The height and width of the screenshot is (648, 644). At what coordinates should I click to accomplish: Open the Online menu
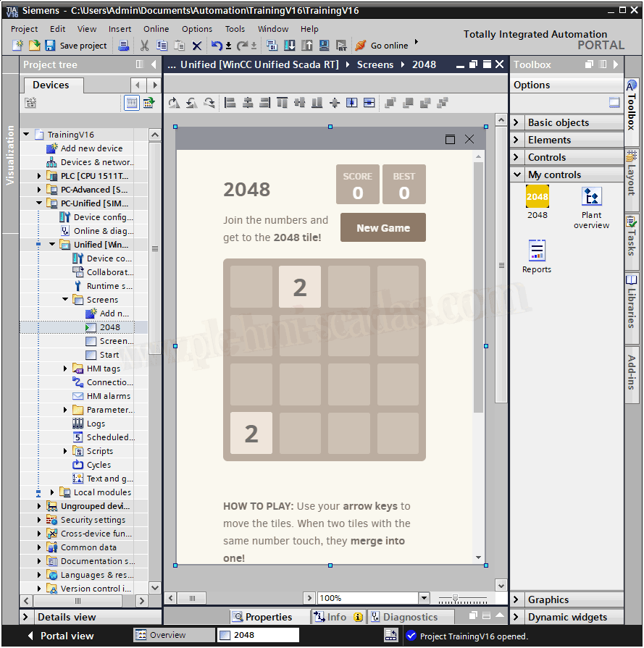coord(156,29)
